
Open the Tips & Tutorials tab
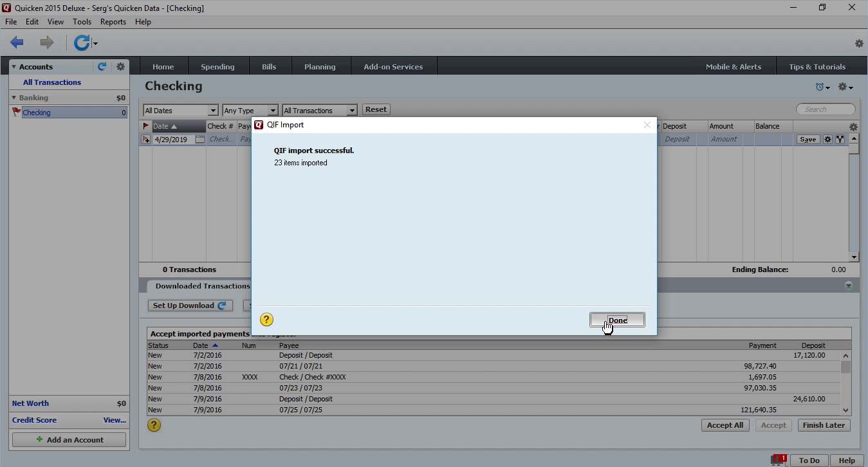click(817, 66)
